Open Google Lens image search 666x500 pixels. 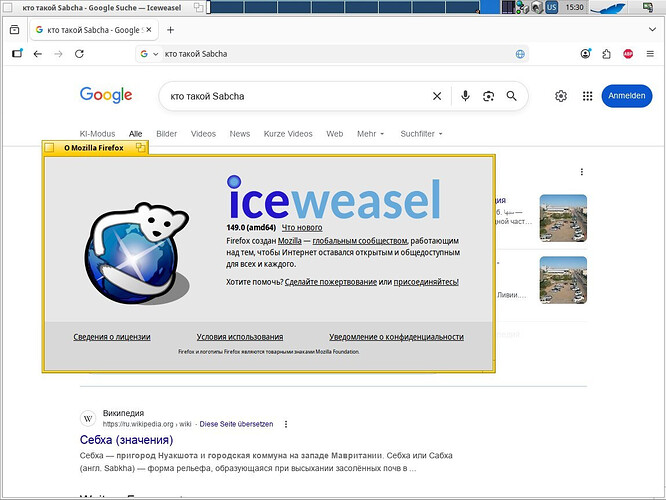point(488,96)
